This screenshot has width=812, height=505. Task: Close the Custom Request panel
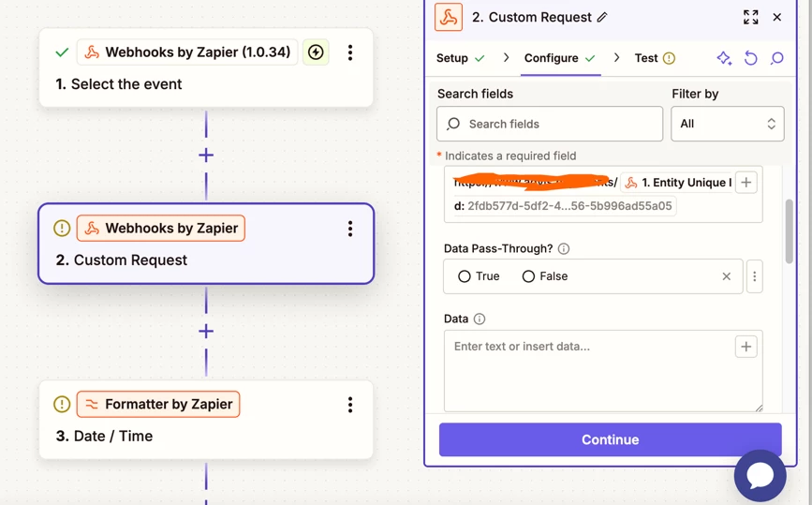coord(776,17)
